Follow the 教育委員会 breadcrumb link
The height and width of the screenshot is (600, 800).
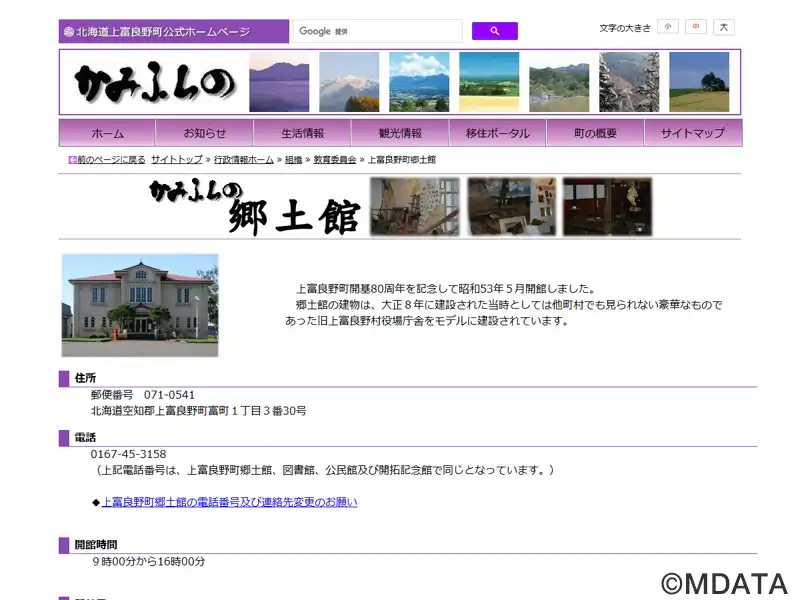335,160
